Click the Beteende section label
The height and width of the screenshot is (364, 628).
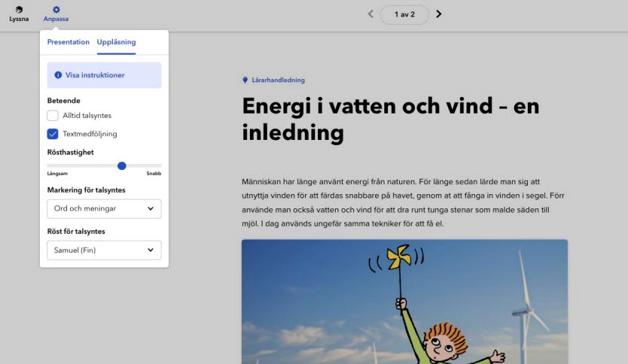coord(64,101)
